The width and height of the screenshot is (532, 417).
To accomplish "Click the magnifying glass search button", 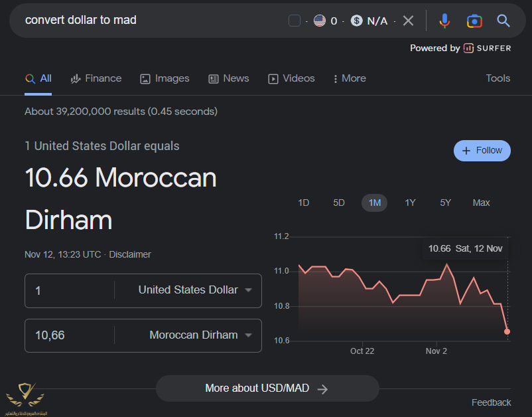I will tap(503, 21).
